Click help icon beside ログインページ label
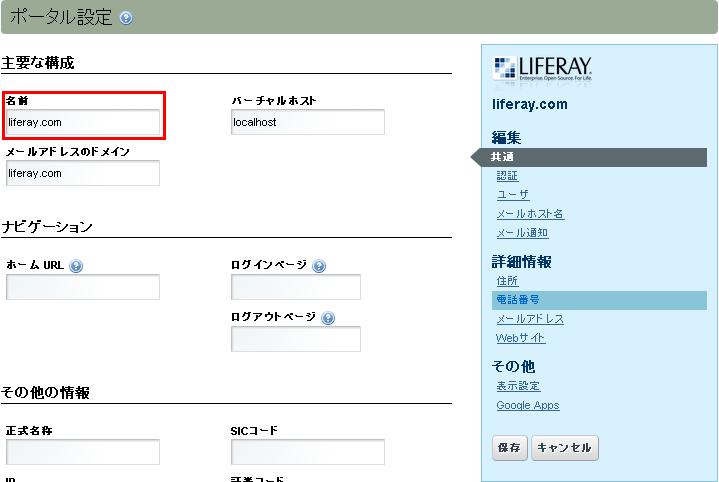The image size is (719, 482). 319,266
